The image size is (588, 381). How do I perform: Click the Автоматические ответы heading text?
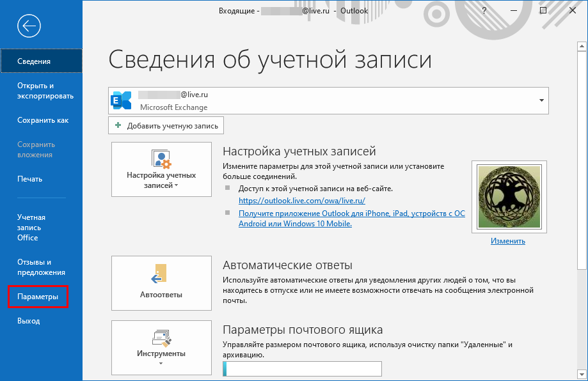pos(288,265)
